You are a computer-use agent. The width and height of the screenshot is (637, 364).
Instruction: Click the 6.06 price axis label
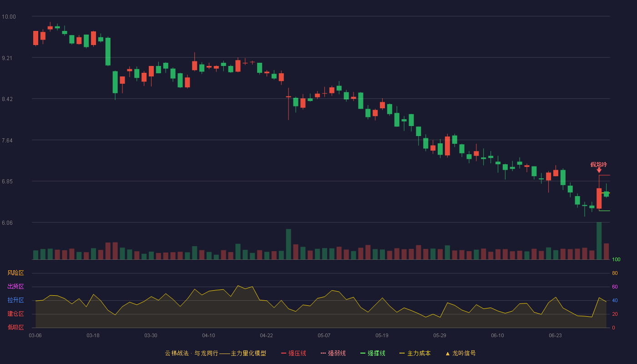point(7,223)
